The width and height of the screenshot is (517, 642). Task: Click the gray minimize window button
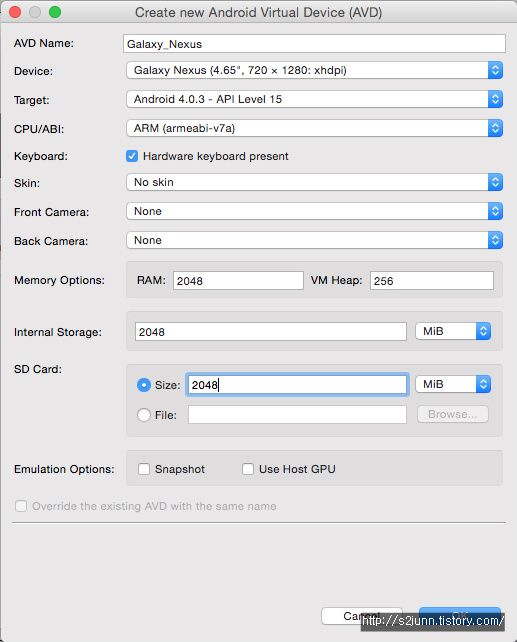click(35, 12)
